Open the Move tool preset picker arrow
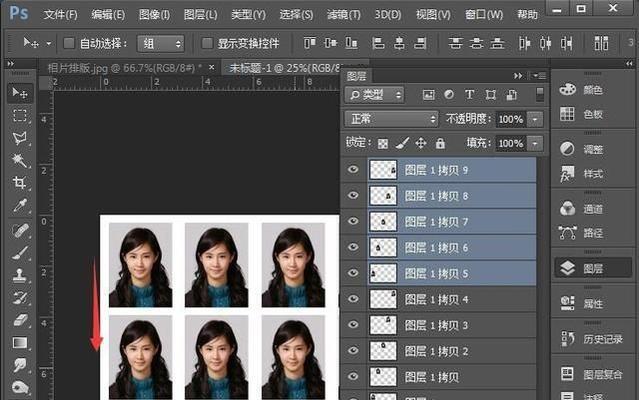Image resolution: width=639 pixels, height=400 pixels. click(x=48, y=43)
